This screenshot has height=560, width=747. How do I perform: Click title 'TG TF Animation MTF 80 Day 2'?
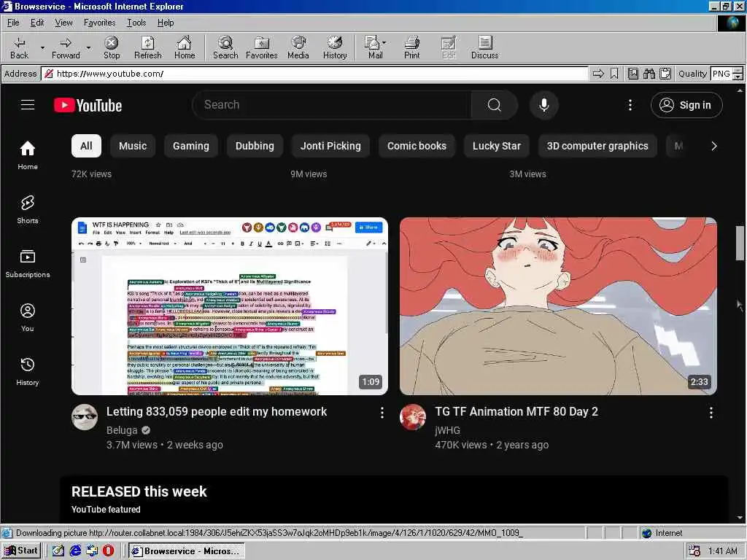[x=516, y=411]
